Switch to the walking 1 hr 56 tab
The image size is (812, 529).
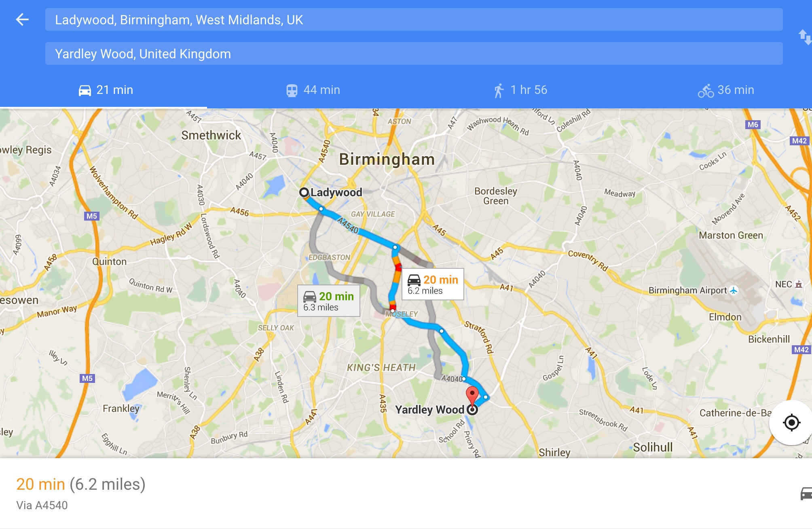520,90
